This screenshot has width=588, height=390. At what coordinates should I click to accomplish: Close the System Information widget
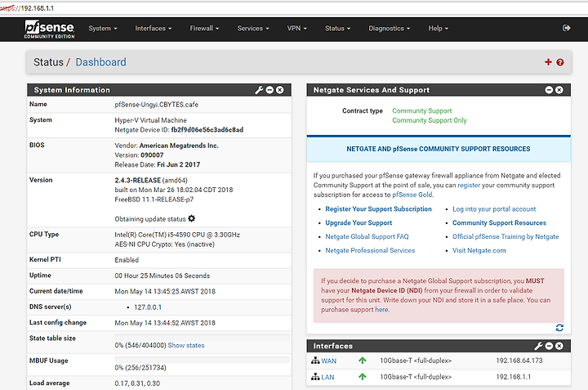pos(280,90)
